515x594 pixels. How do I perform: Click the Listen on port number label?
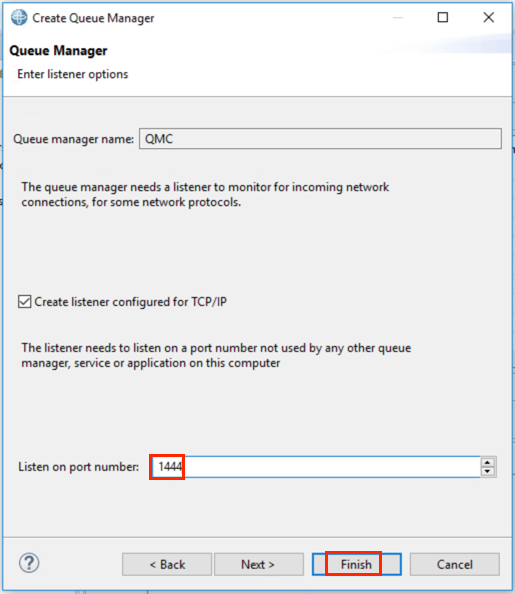[x=78, y=467]
